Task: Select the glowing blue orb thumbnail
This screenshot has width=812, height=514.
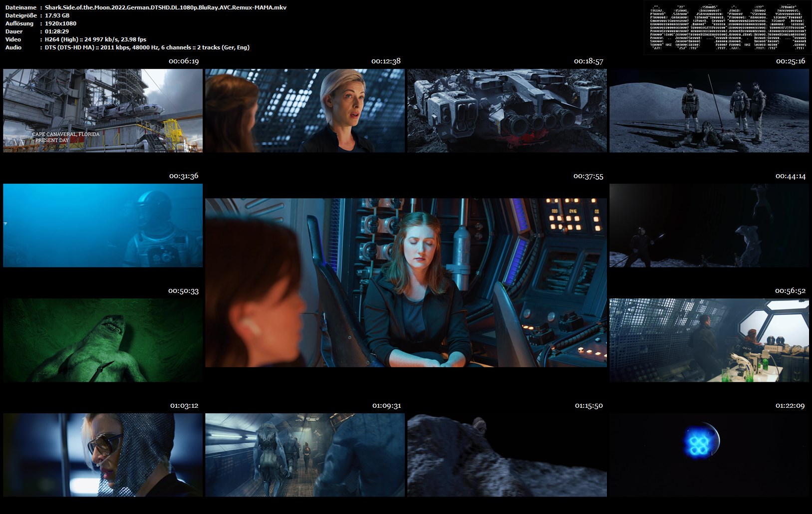Action: [709, 455]
